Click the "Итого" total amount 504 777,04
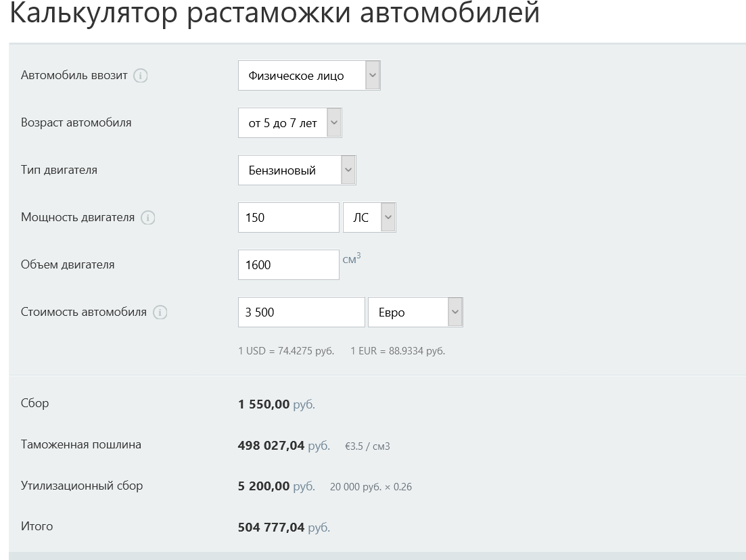The image size is (746, 560). 271,527
